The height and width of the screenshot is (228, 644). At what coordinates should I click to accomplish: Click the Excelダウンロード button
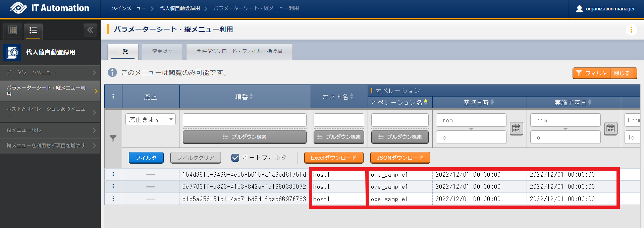pyautogui.click(x=333, y=158)
